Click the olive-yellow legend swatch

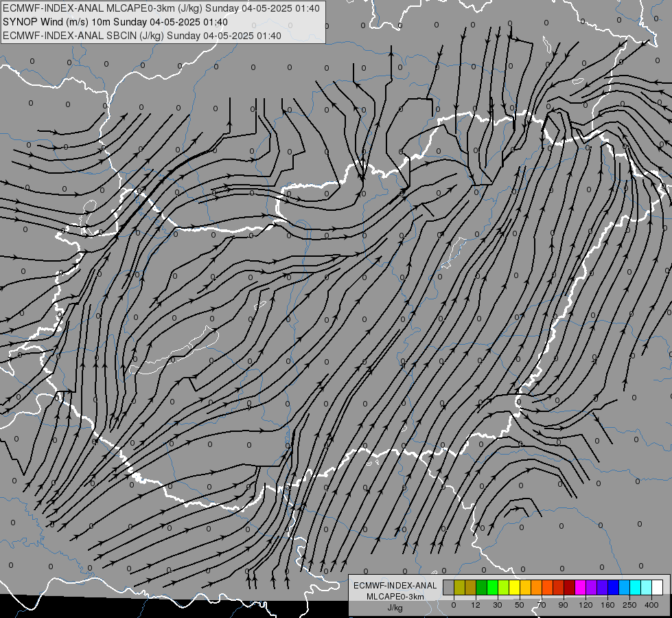pos(459,587)
